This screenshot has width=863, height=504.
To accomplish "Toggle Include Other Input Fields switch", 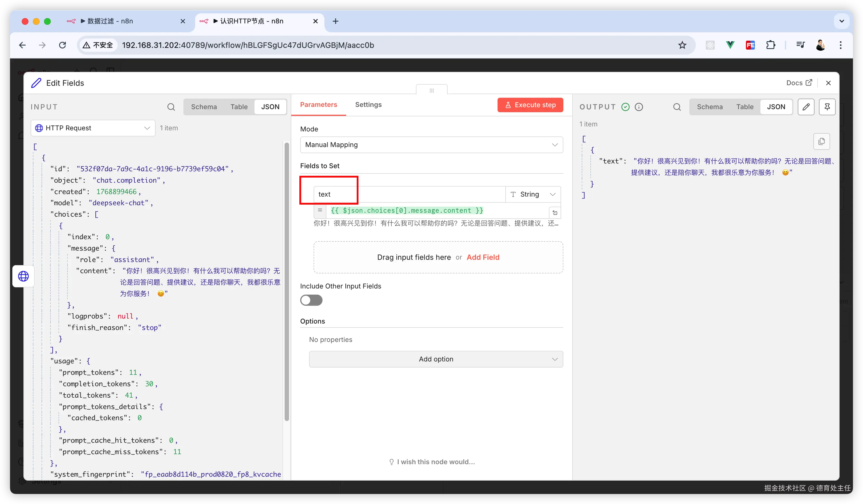I will click(x=311, y=300).
